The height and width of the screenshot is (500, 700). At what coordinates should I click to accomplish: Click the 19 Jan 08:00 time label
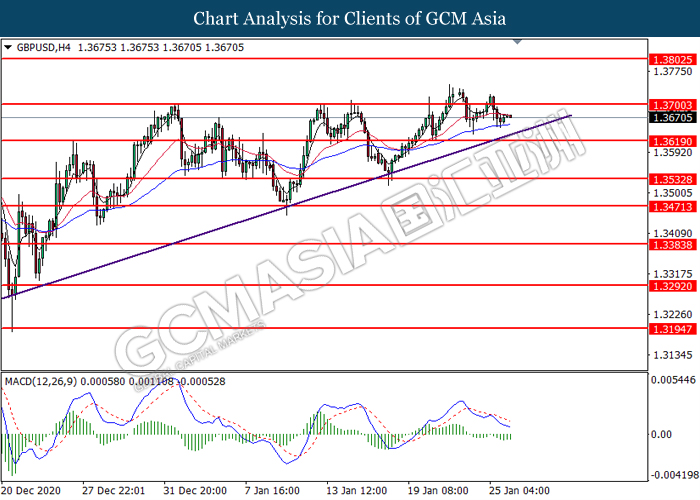[x=438, y=491]
